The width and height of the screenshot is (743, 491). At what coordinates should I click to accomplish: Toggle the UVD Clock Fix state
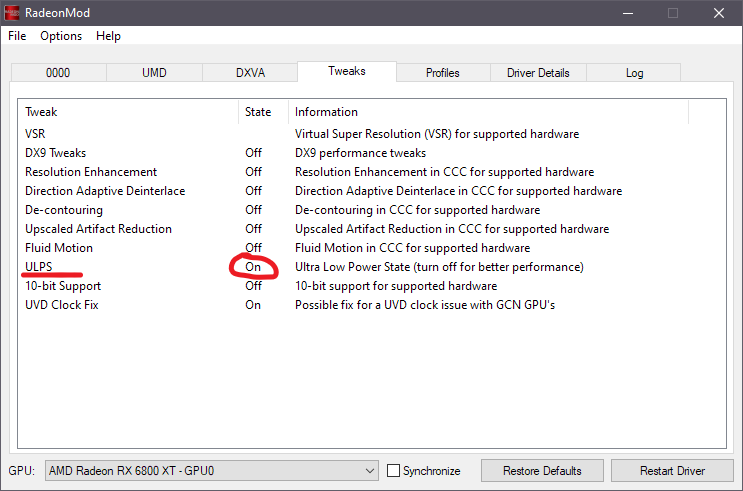[x=253, y=305]
